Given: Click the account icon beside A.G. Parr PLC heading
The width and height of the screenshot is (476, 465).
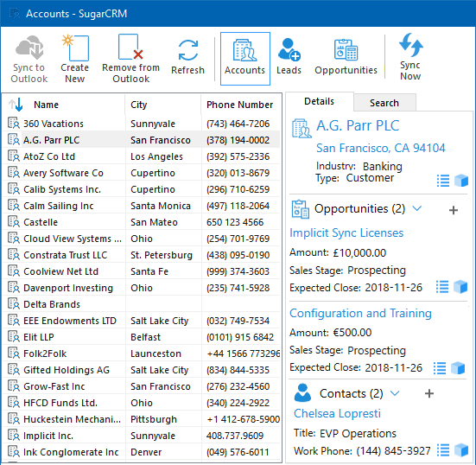Looking at the screenshot, I should click(301, 128).
